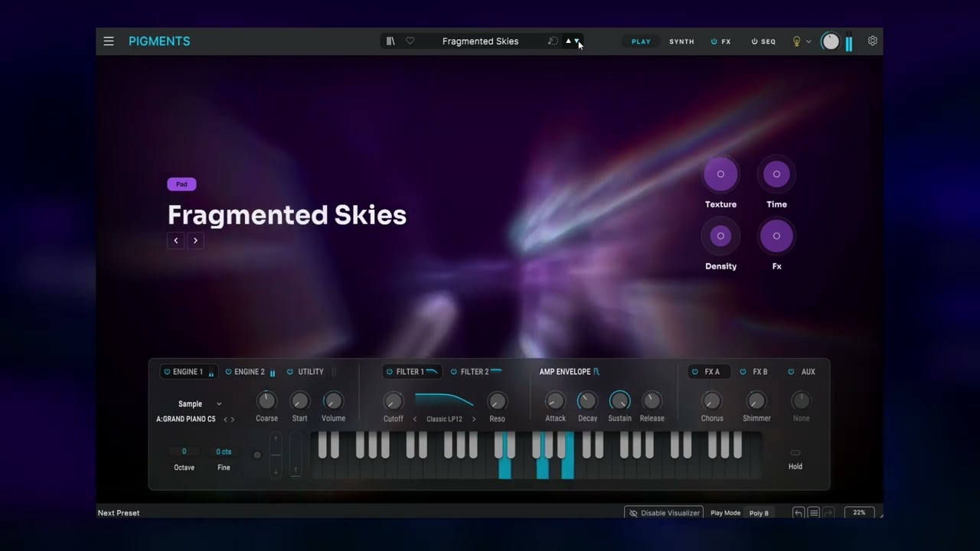This screenshot has width=980, height=551.
Task: Toggle Utility engine power button
Action: coord(290,372)
